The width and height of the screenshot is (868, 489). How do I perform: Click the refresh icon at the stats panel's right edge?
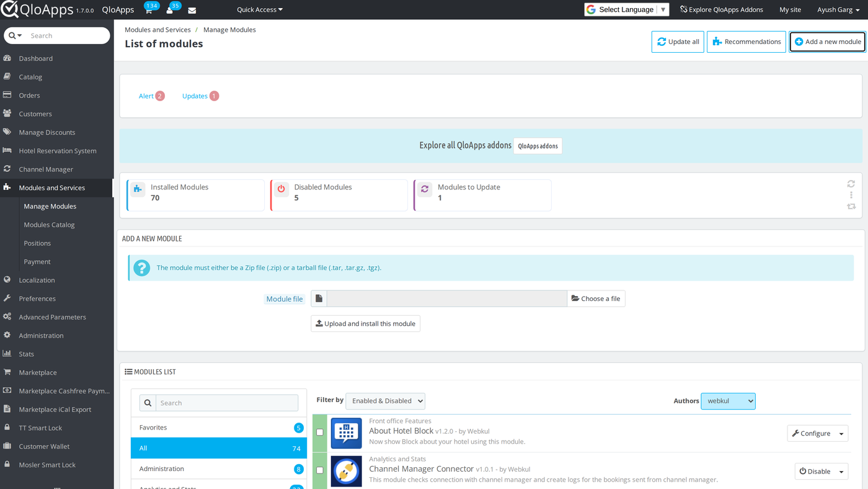pyautogui.click(x=851, y=184)
